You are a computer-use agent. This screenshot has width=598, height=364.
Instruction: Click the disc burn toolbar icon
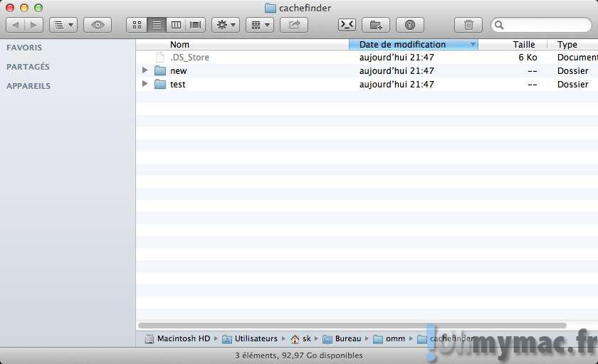point(410,25)
